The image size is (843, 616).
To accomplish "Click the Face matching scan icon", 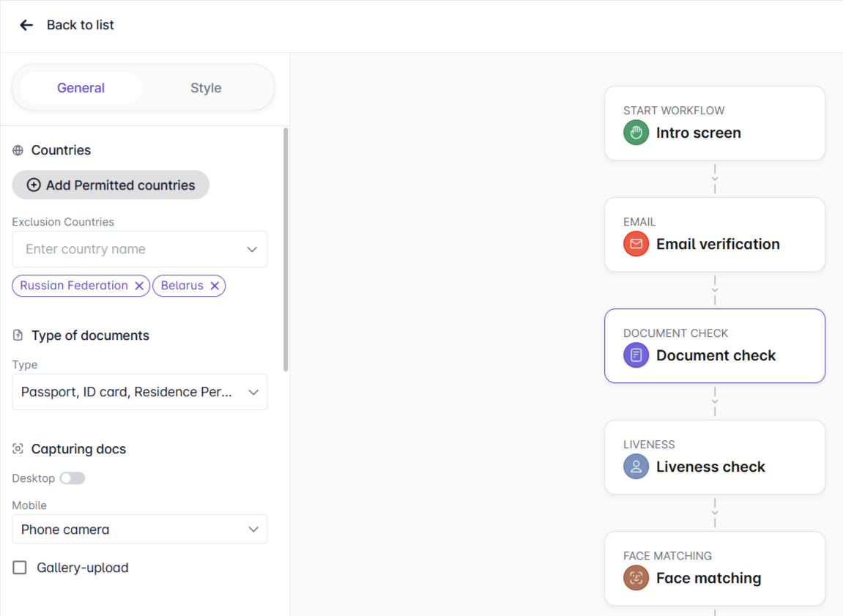I will 636,578.
